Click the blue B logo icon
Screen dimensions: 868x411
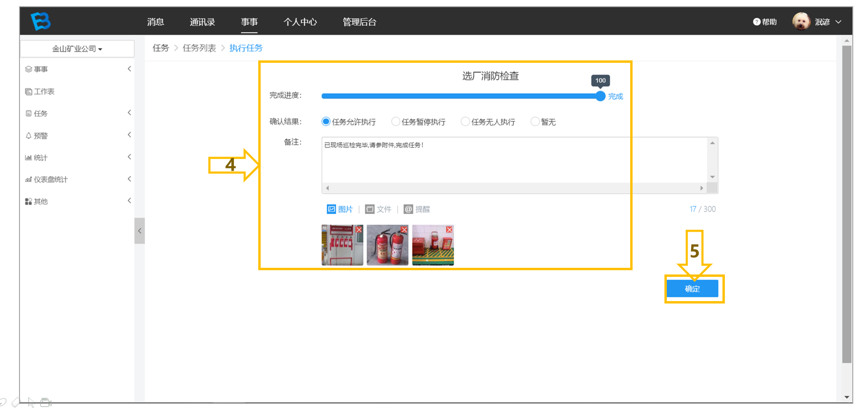41,21
